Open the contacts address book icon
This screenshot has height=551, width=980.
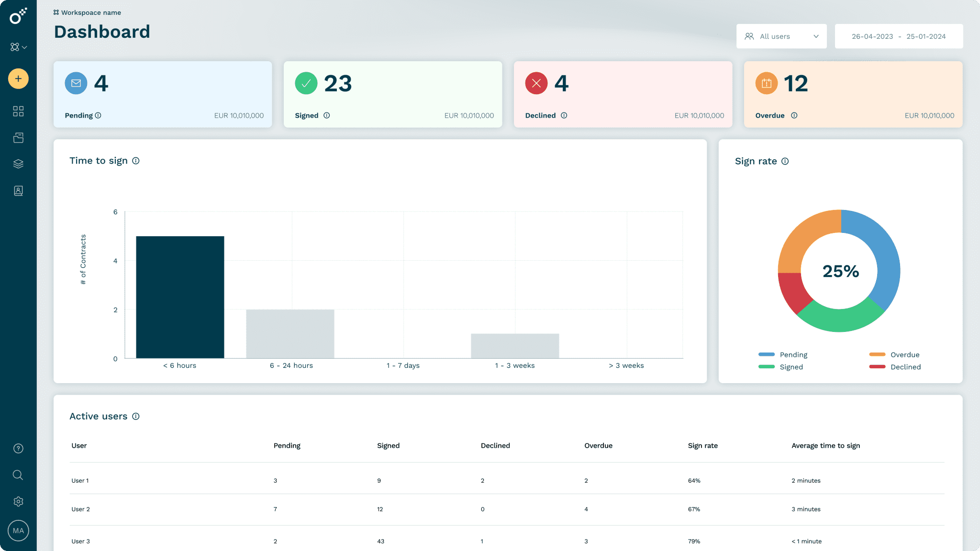18,190
